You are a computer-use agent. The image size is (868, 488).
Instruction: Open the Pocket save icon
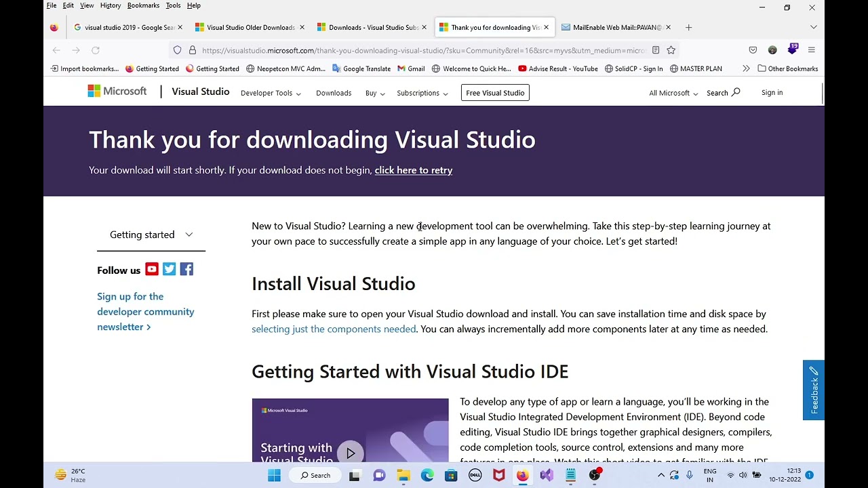point(753,50)
